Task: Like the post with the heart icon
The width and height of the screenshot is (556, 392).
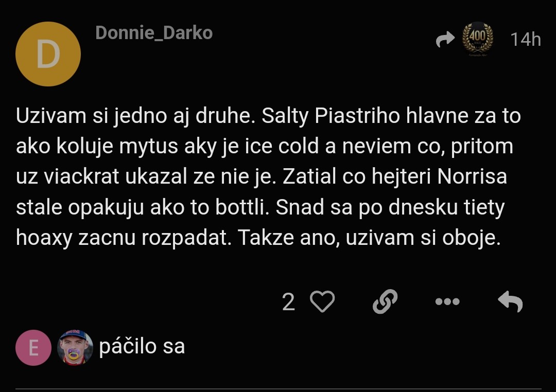Action: [322, 301]
